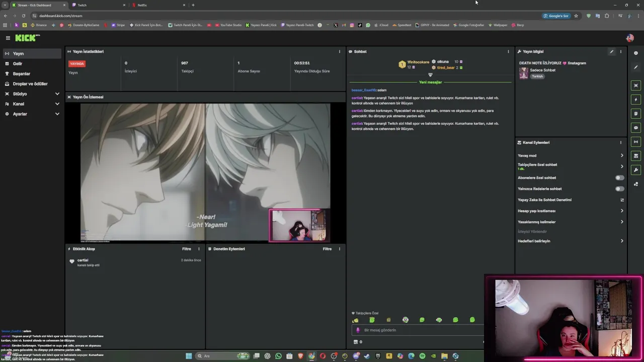
Task: Click the pencil icon in right rail
Action: tap(636, 67)
